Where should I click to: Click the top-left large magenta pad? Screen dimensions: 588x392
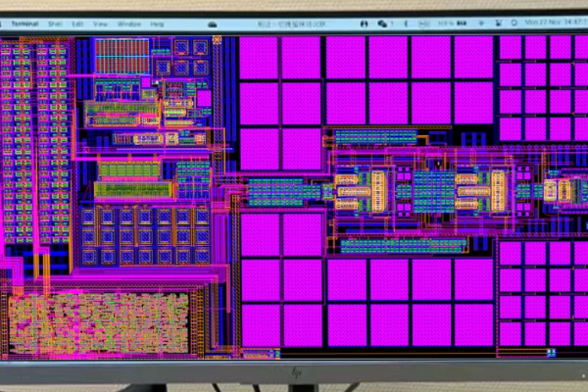259,58
